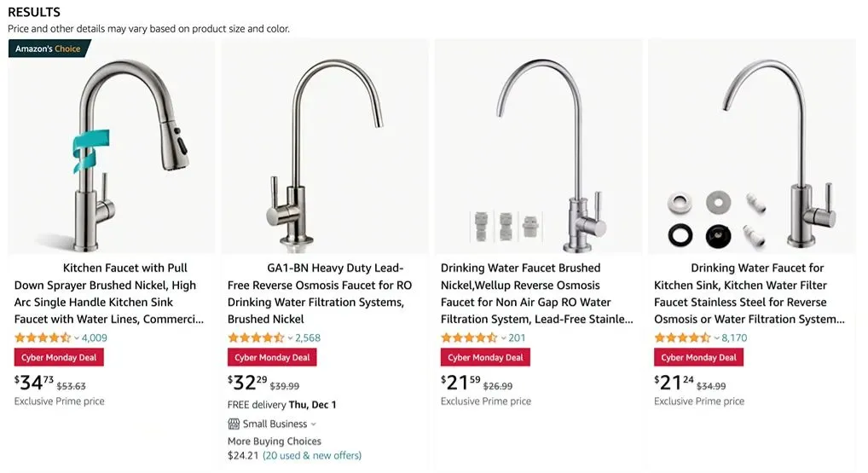Viewport: 868px width, 473px height.
Task: Open Kitchen Faucet with Pull Down Sprayer title
Action: point(109,293)
